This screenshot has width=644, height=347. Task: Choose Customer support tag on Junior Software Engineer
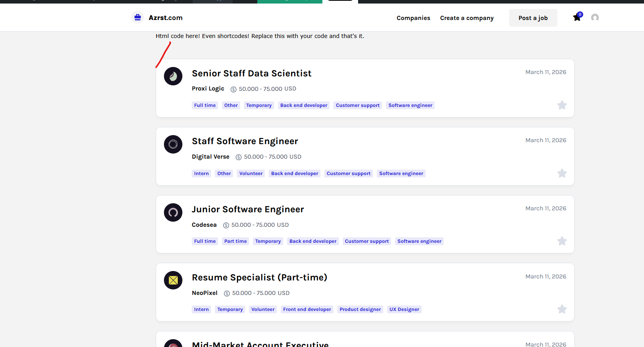click(367, 241)
